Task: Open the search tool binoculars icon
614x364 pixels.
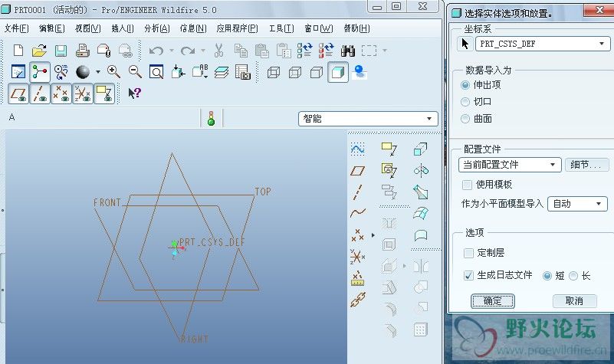Action: 348,51
